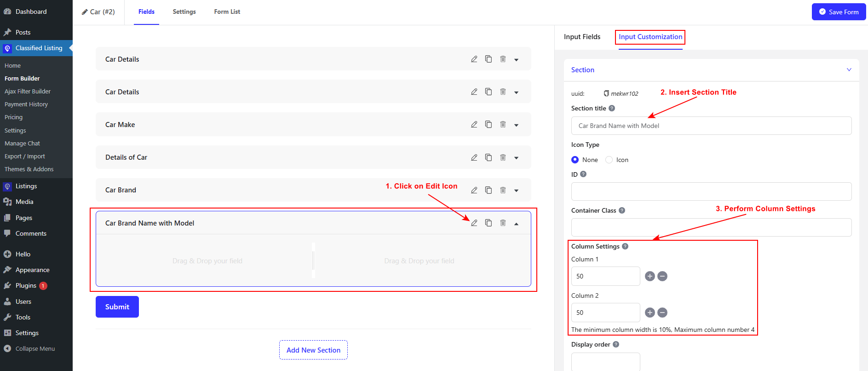Duplicate the Car Brand section
This screenshot has height=371, width=868.
point(489,190)
